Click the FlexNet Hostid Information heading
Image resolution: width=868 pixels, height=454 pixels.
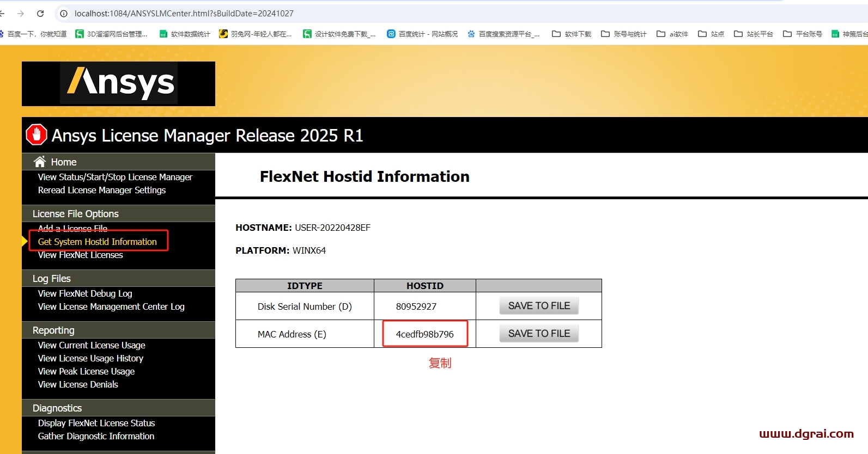click(365, 176)
